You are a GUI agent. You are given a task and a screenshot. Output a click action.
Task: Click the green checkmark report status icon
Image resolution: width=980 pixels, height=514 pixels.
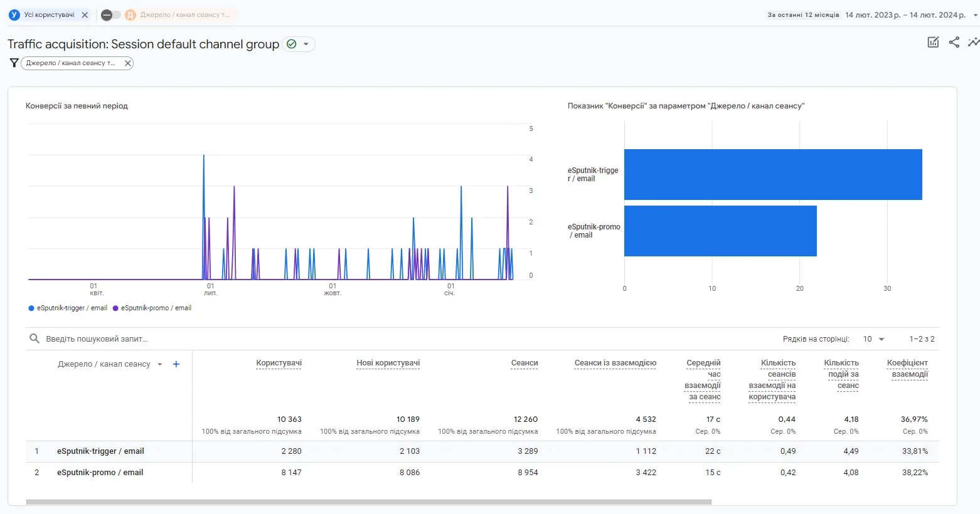pos(291,44)
